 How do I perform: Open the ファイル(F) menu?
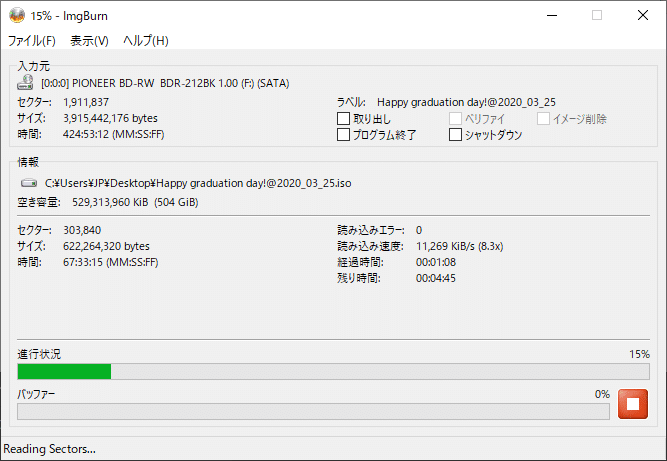pos(32,40)
